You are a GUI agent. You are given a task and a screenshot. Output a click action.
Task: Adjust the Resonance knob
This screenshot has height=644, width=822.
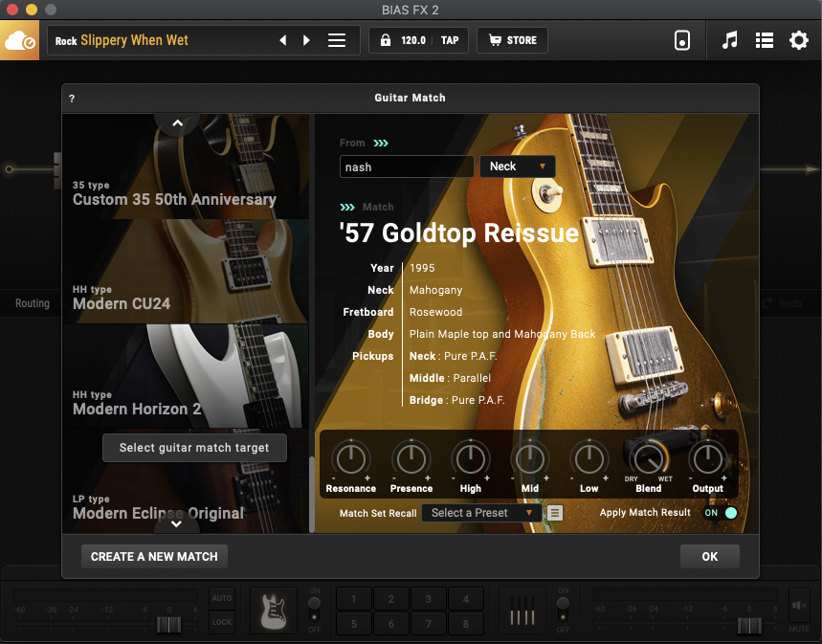[x=350, y=459]
